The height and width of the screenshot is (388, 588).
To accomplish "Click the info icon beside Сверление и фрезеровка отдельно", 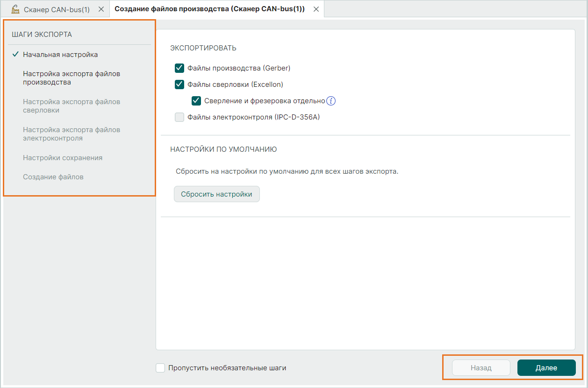I will point(331,101).
